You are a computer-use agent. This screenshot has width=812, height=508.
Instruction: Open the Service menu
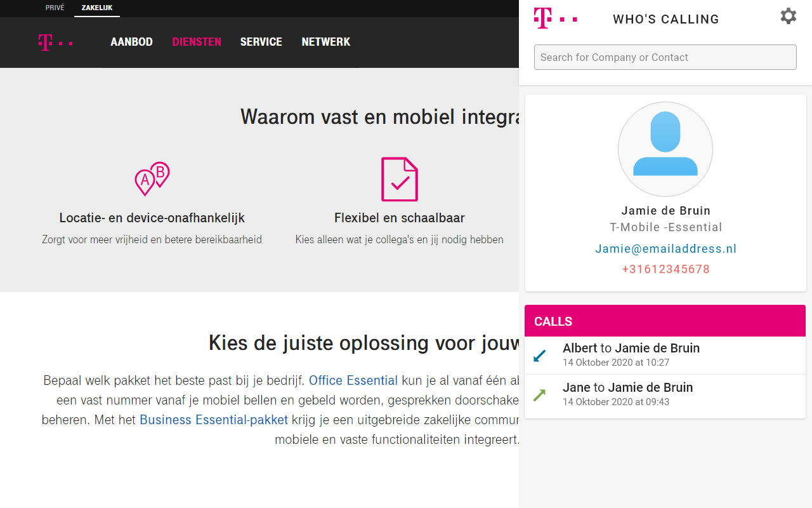[x=261, y=42]
